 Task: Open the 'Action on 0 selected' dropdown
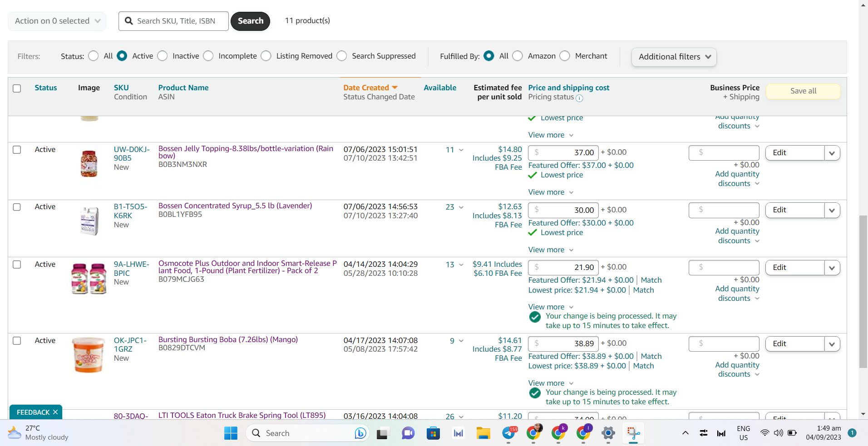pyautogui.click(x=57, y=21)
